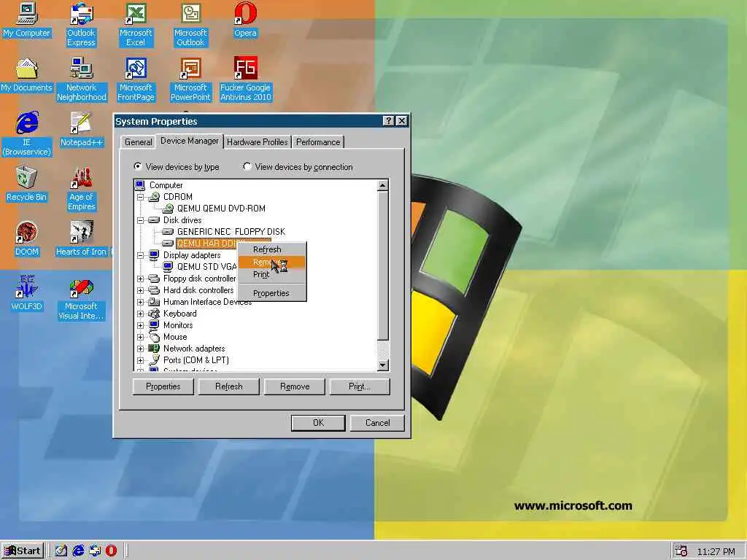Image resolution: width=747 pixels, height=560 pixels.
Task: Click the system tray scheduler icon
Action: coord(681,551)
